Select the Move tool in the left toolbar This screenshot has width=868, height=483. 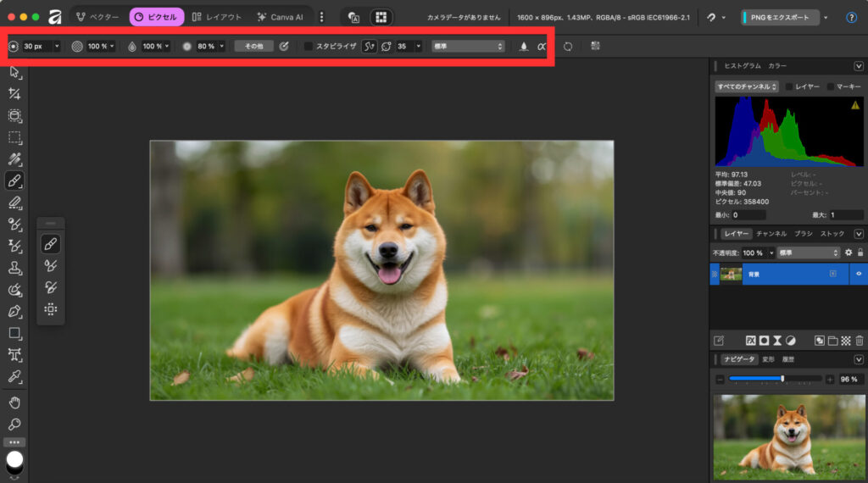[14, 72]
